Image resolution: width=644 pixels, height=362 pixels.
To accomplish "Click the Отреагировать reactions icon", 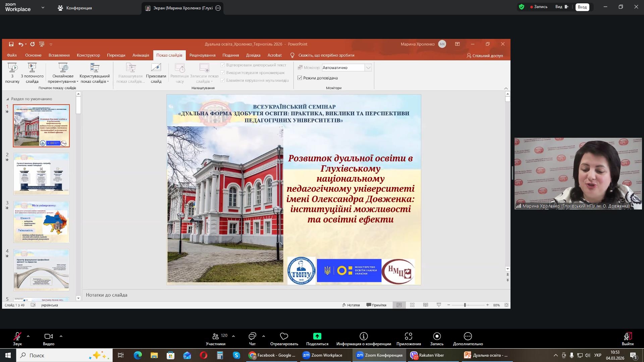I will coord(284,336).
